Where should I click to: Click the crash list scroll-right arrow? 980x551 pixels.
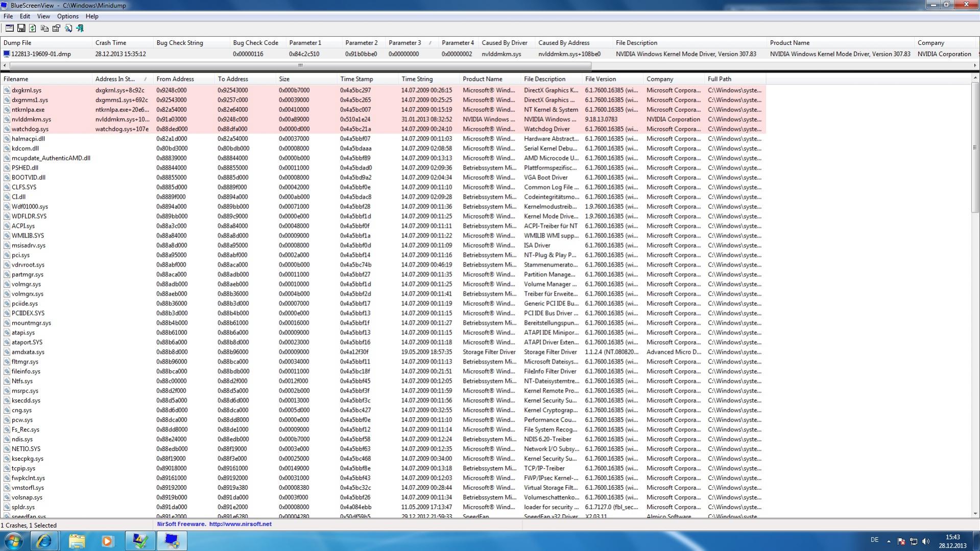(x=975, y=65)
